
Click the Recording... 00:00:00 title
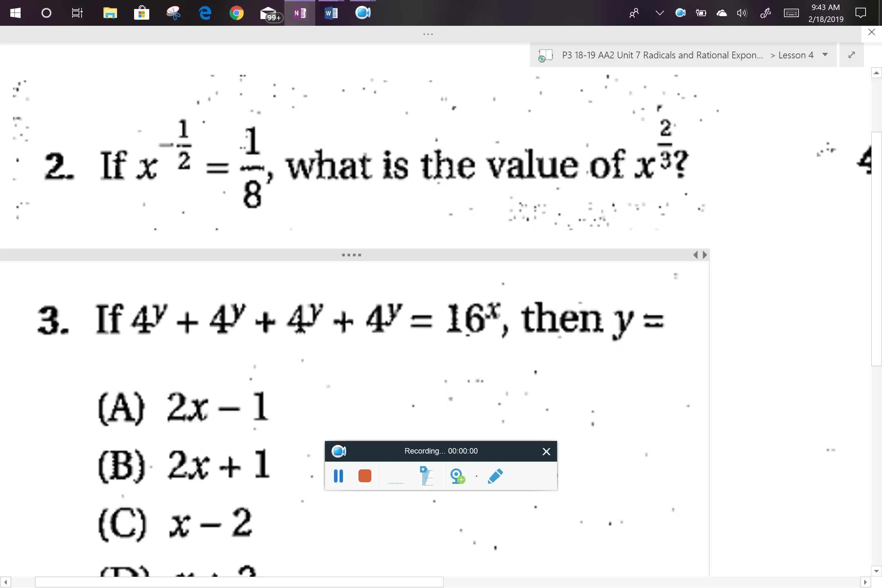441,451
